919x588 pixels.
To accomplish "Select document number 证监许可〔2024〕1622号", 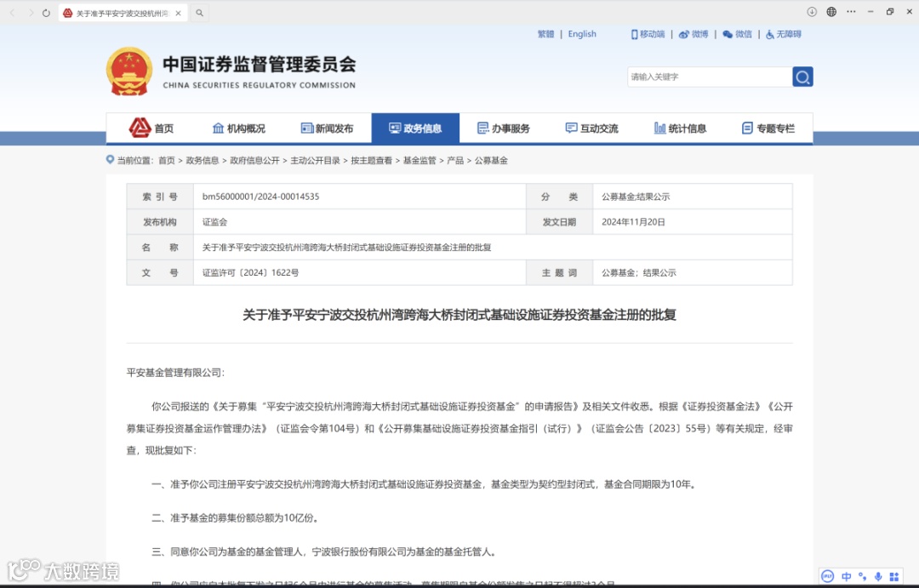I will 250,272.
